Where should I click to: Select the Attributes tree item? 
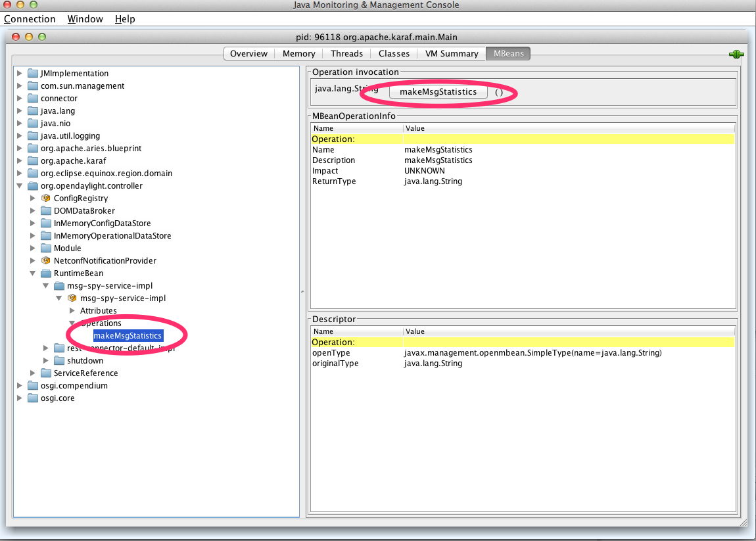(99, 310)
